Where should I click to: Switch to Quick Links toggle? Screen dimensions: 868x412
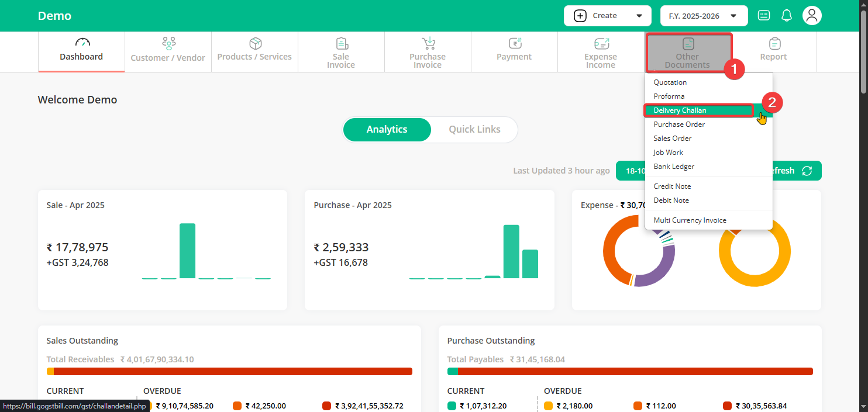point(474,130)
